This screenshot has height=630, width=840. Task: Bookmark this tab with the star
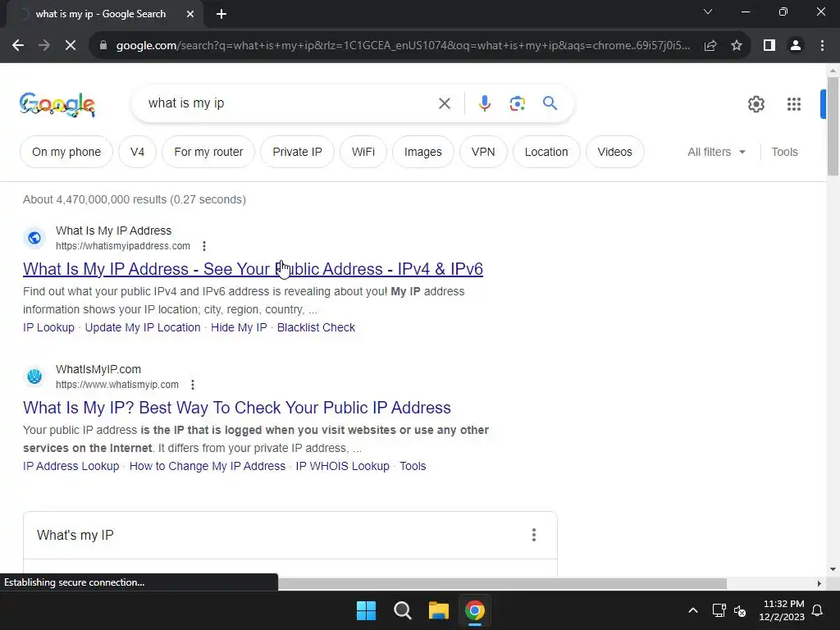737,46
